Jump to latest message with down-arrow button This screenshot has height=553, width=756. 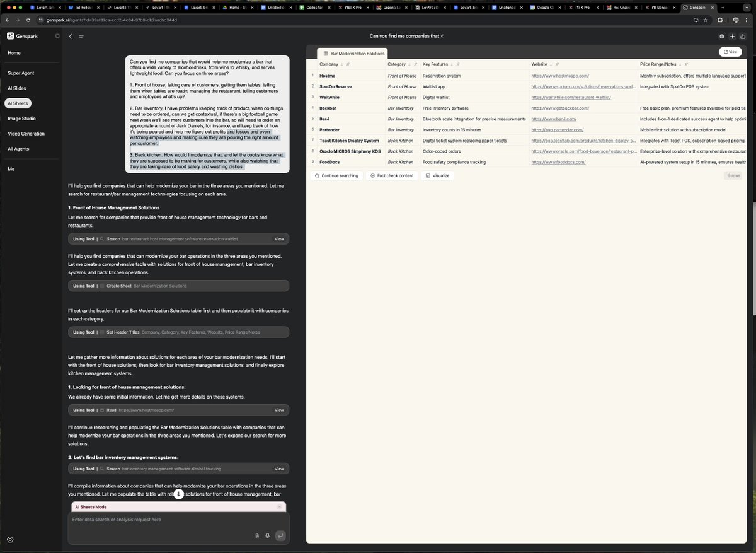(179, 494)
